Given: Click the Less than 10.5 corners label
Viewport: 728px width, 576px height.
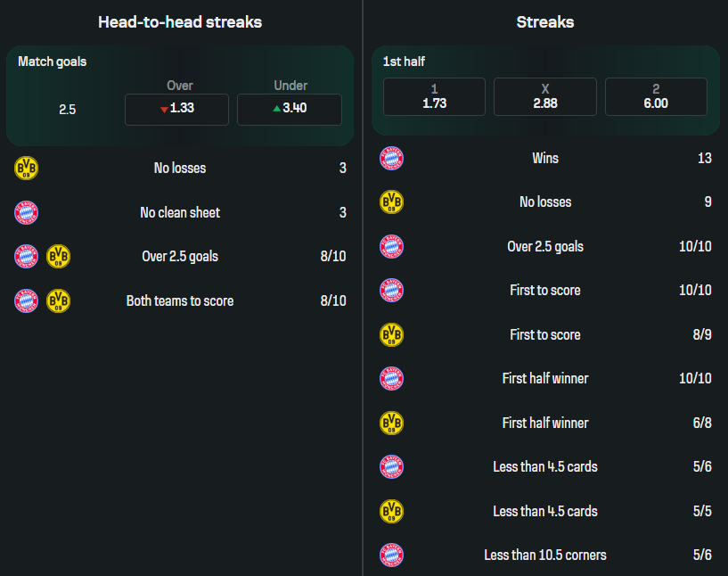Looking at the screenshot, I should pos(545,555).
